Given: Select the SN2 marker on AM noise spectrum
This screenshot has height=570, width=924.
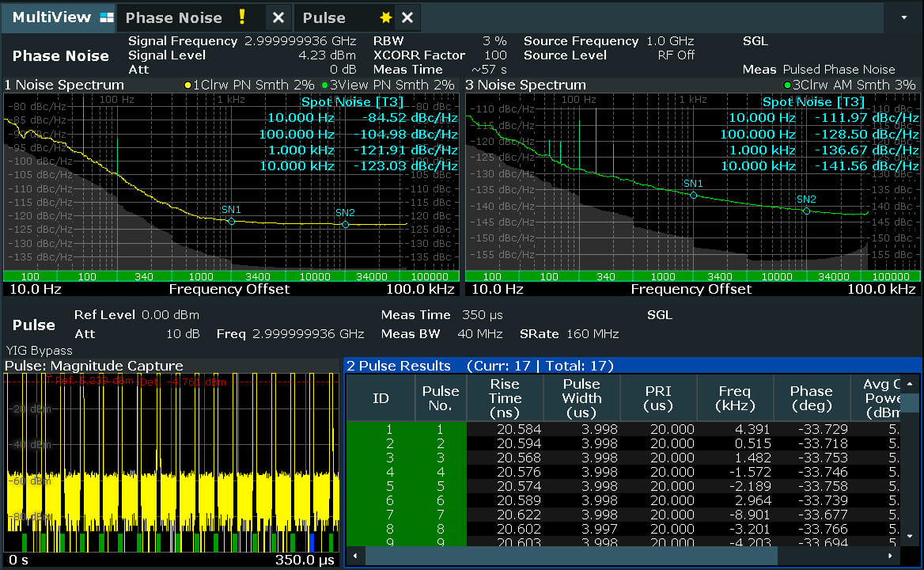Looking at the screenshot, I should click(x=806, y=211).
